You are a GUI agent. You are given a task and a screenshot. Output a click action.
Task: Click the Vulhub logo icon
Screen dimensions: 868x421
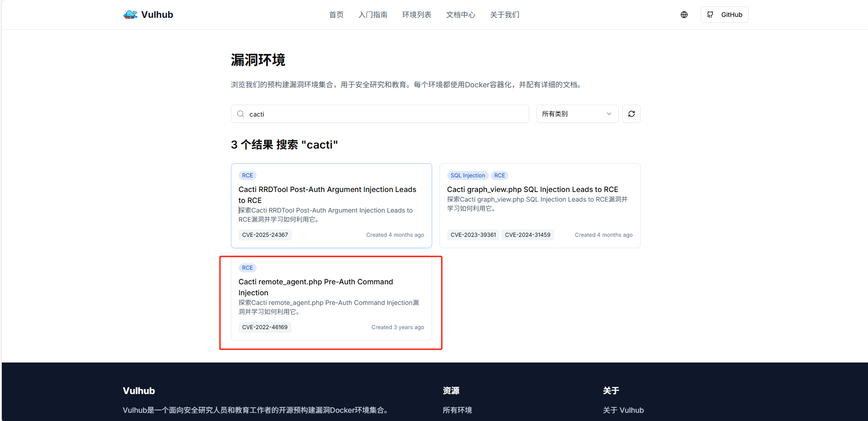point(130,15)
